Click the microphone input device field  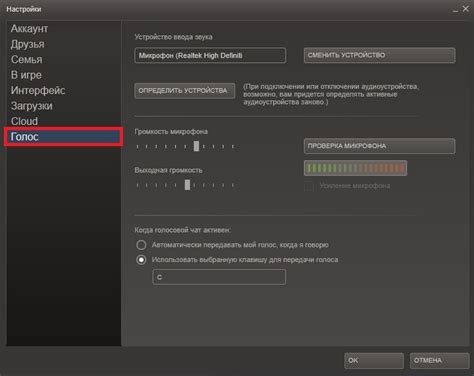tap(210, 55)
